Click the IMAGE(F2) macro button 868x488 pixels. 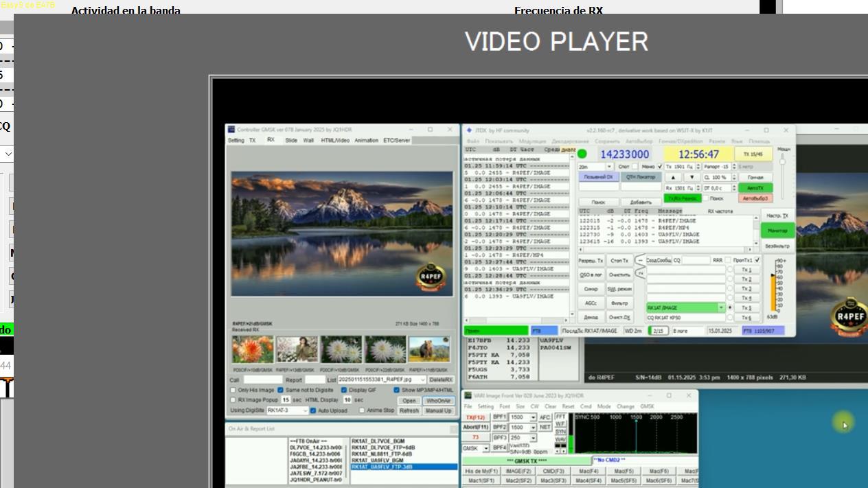coord(518,472)
